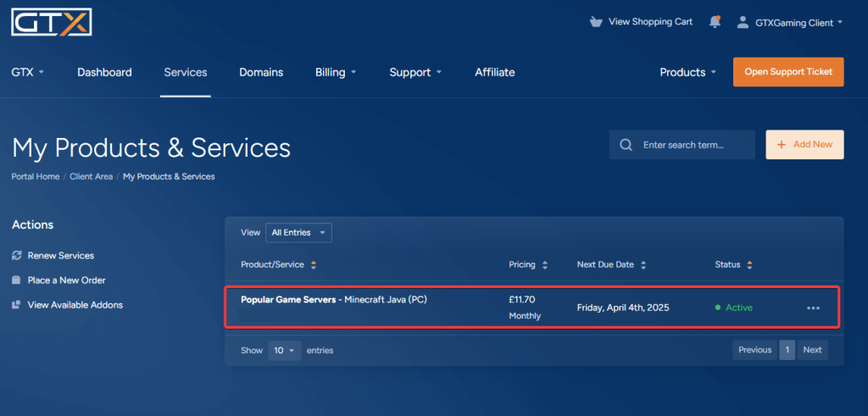This screenshot has width=868, height=416.
Task: Focus the Enter search term field
Action: click(682, 145)
